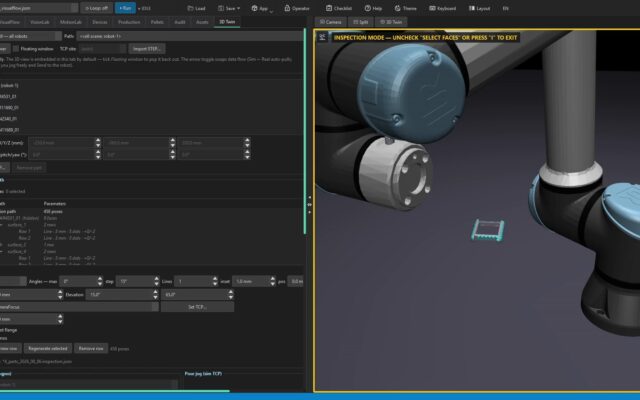Image resolution: width=640 pixels, height=400 pixels.
Task: Open the dropdown arrow beside Run
Action: pyautogui.click(x=139, y=8)
